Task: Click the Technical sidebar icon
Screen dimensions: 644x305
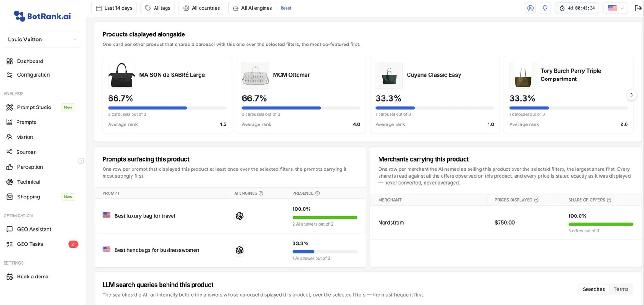Action: (9, 182)
